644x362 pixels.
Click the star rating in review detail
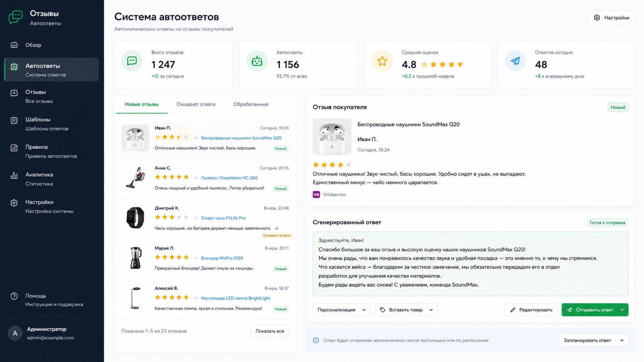click(332, 165)
